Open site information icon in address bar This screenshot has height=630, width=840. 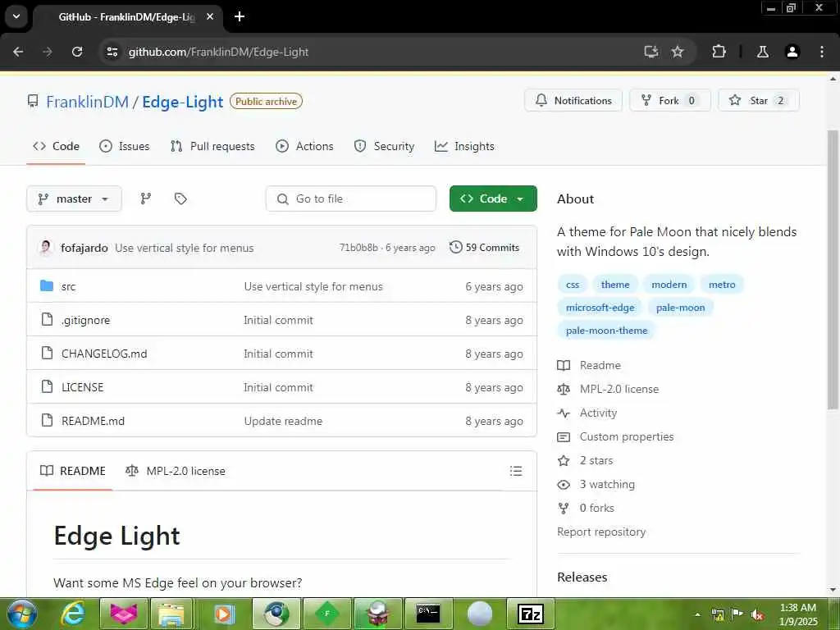(x=112, y=52)
